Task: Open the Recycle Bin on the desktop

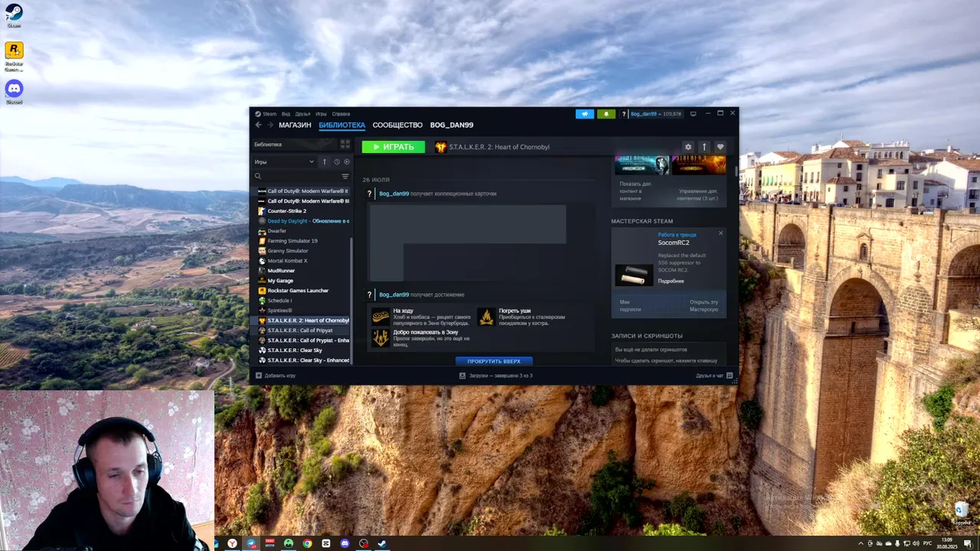Action: pyautogui.click(x=961, y=512)
